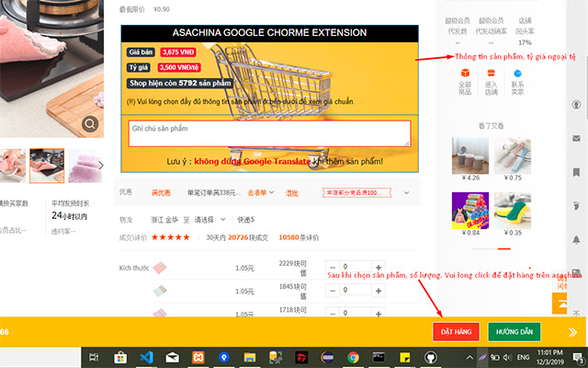Screen dimensions: 588x368
Task: Click the 满优惠 promotion link
Action: pos(161,193)
